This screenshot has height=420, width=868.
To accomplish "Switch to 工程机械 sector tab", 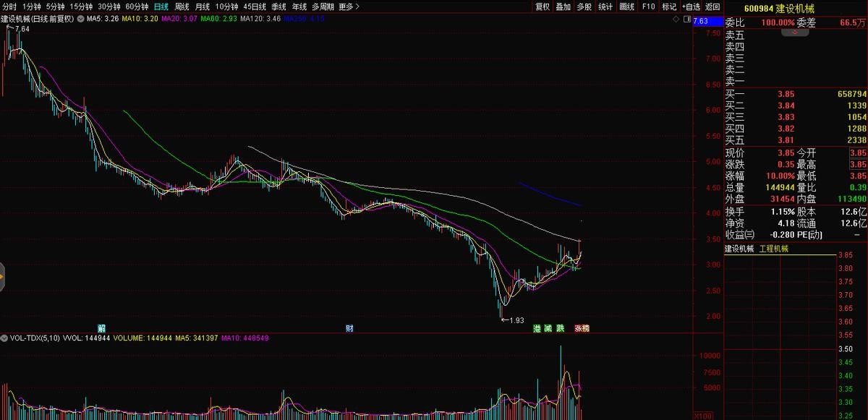I will (x=774, y=249).
